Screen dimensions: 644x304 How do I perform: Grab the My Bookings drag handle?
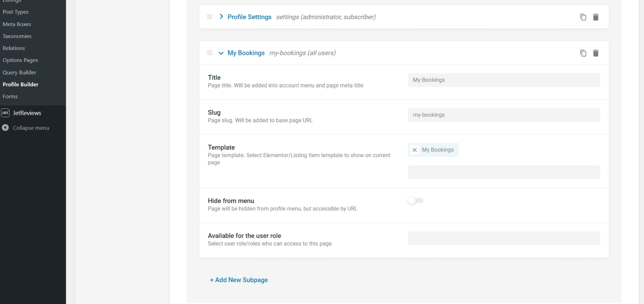210,53
